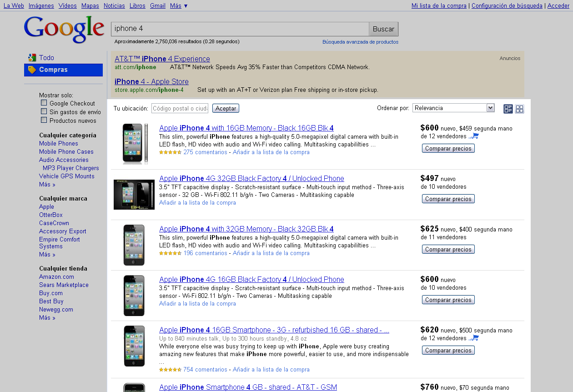
Task: Compare prices for the $497 iPhone 4G 32GB
Action: (x=448, y=199)
